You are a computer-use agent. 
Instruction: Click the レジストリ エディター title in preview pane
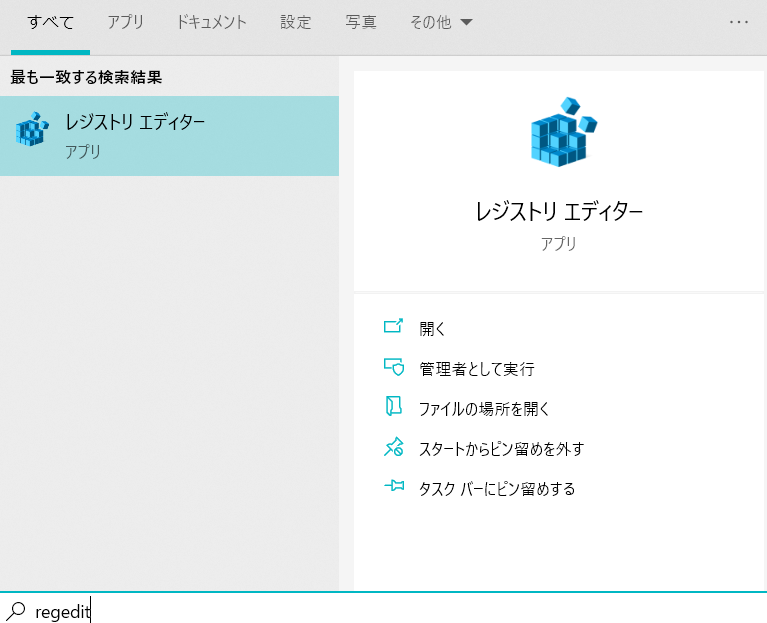[x=559, y=212]
